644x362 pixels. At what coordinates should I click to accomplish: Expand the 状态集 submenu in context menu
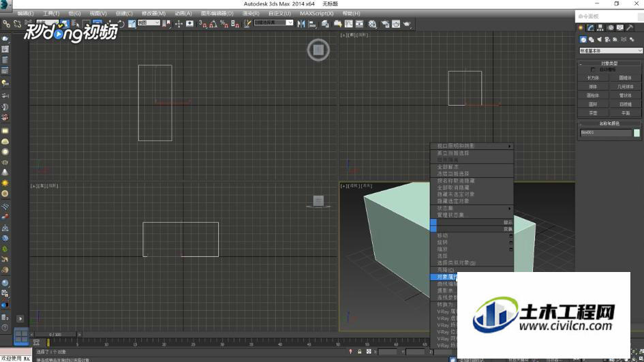point(472,209)
